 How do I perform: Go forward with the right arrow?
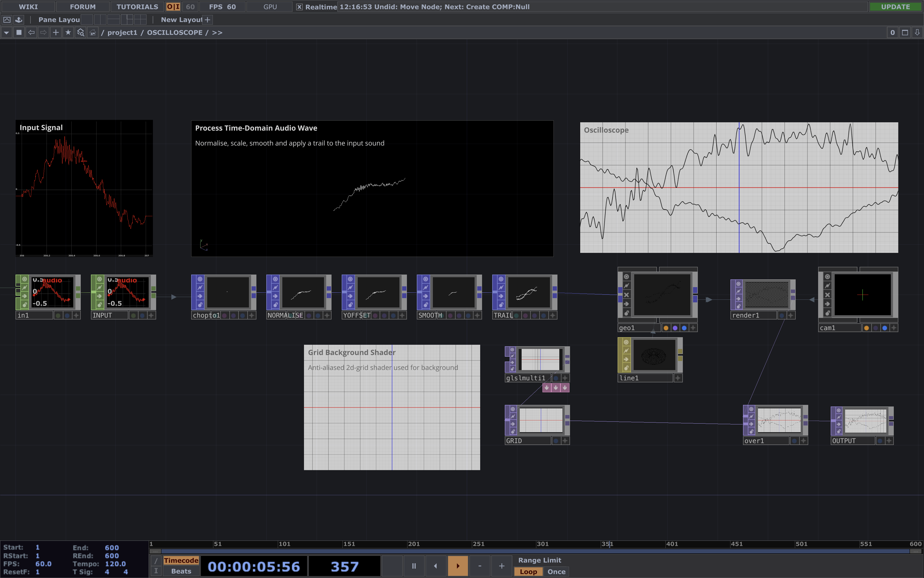[x=44, y=32]
